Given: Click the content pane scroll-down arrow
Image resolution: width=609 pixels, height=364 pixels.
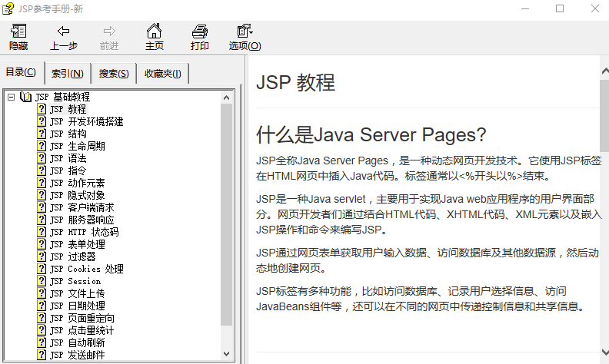Looking at the screenshot, I should point(604,356).
